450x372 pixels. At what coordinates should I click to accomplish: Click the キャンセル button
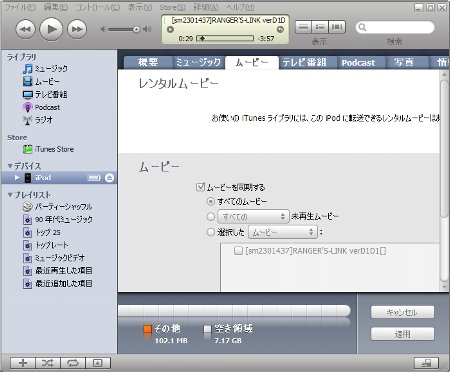[402, 312]
